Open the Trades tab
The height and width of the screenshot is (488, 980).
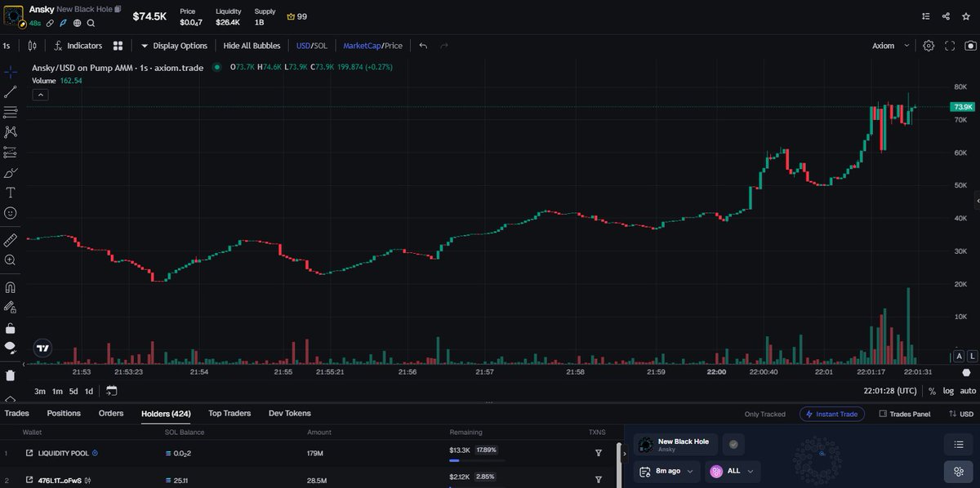click(x=16, y=414)
